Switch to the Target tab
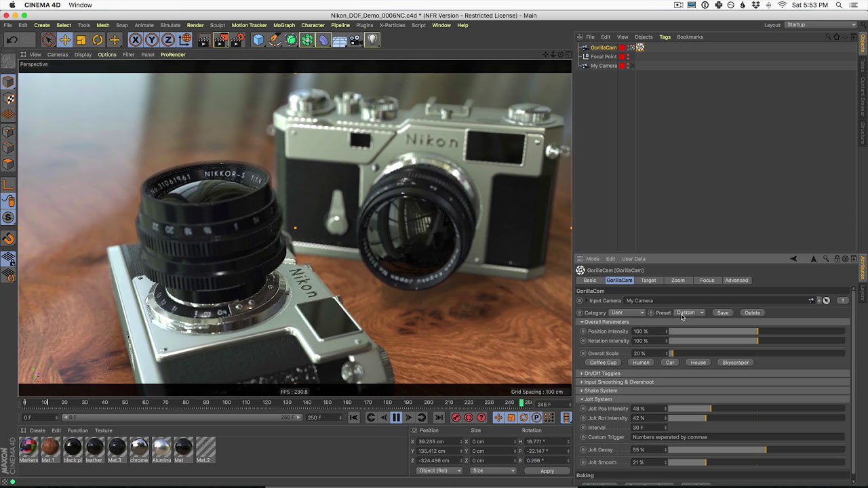The width and height of the screenshot is (868, 488). click(648, 280)
